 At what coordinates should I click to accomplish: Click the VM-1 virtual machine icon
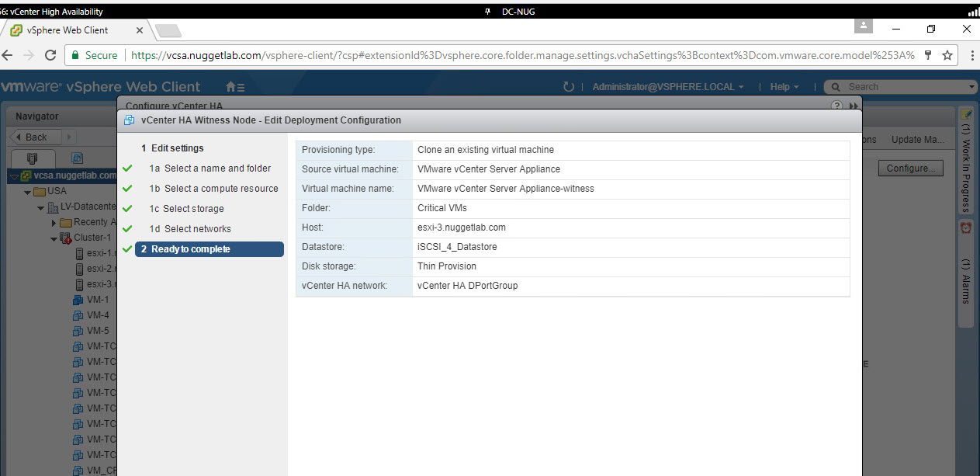(x=78, y=300)
